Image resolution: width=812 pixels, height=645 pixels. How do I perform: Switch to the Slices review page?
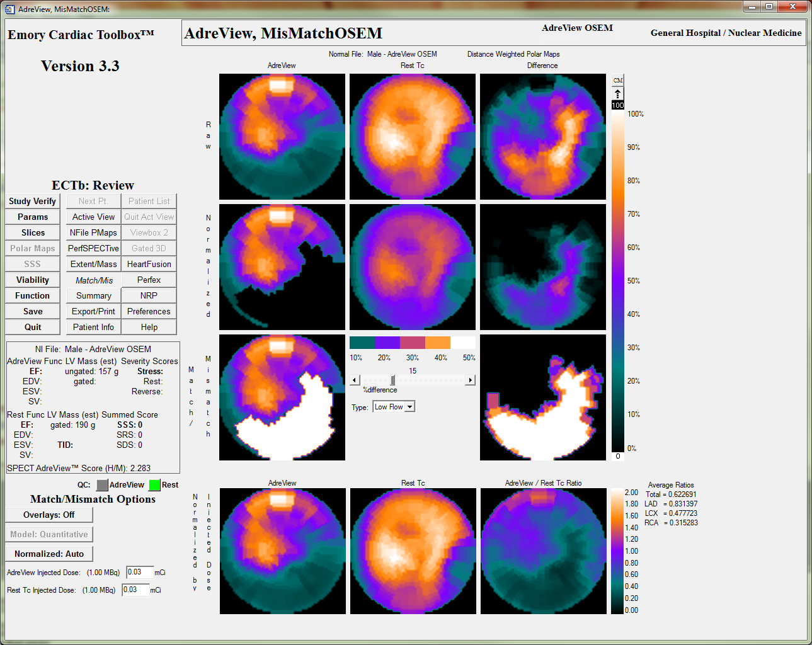tap(33, 232)
